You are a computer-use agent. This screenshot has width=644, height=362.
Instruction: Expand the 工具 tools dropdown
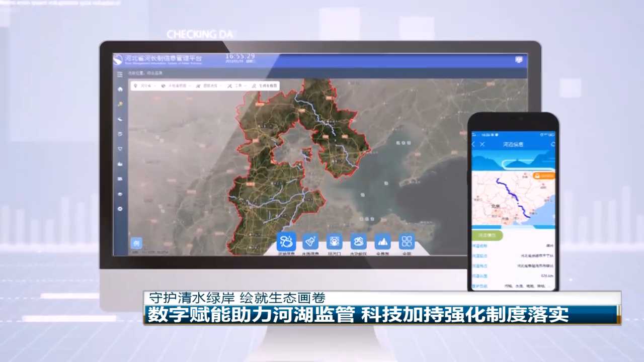pos(237,86)
